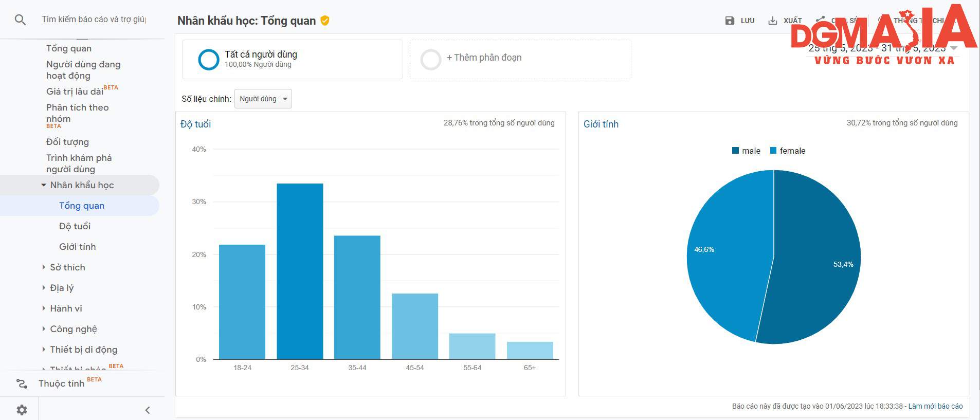The image size is (980, 420).
Task: Collapse the sidebar with the chevron arrow
Action: pyautogui.click(x=148, y=410)
